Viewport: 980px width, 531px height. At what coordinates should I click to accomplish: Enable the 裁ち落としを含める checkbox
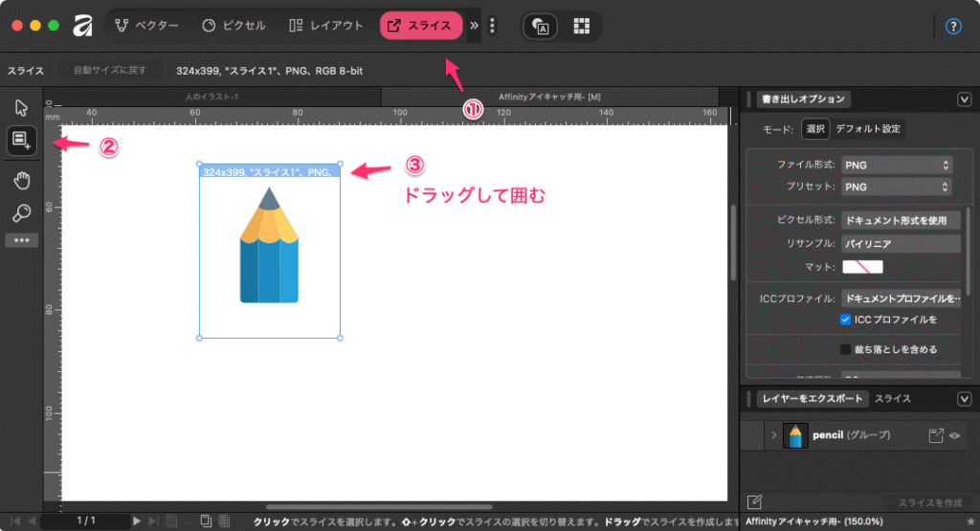coord(845,349)
